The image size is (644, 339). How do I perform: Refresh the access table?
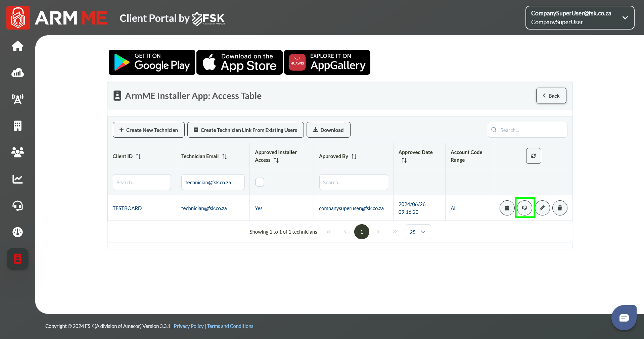[533, 156]
